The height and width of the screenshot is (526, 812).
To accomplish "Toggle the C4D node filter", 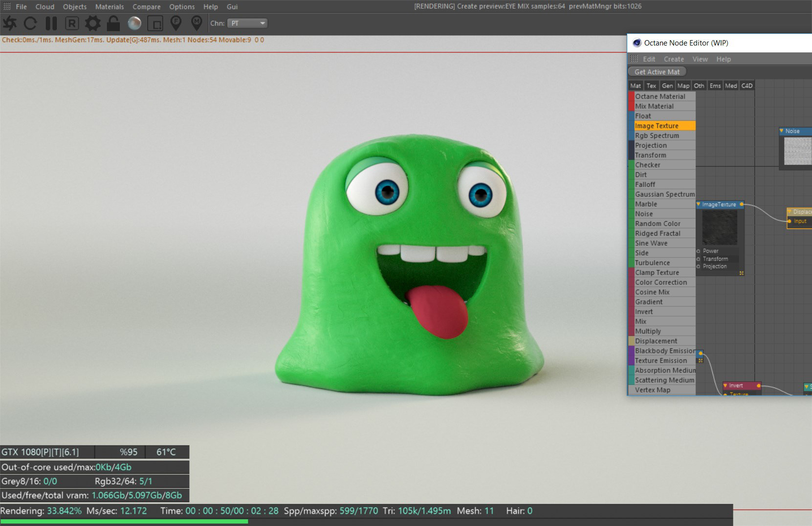I will coord(747,86).
